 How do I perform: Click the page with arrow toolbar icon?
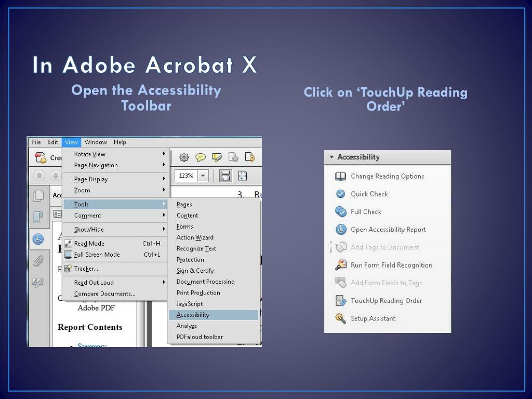(250, 157)
